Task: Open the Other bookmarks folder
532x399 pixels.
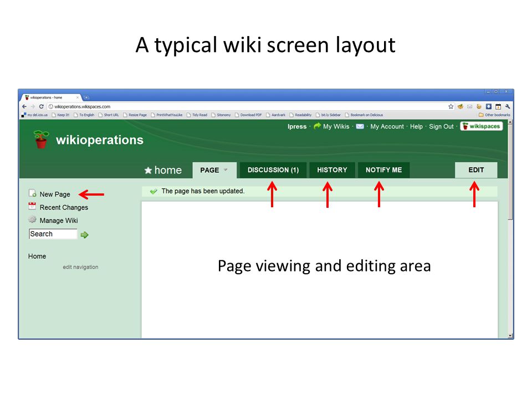Action: coord(494,115)
